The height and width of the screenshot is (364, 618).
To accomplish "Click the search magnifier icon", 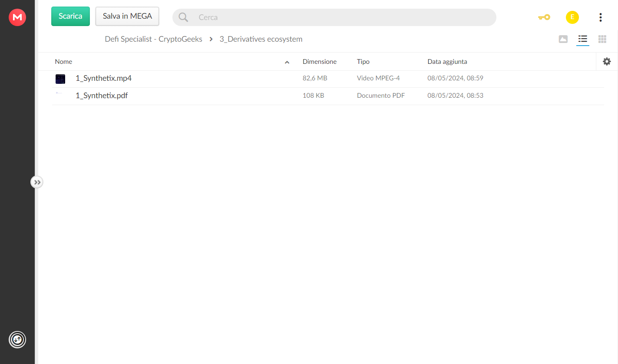I will [x=183, y=17].
